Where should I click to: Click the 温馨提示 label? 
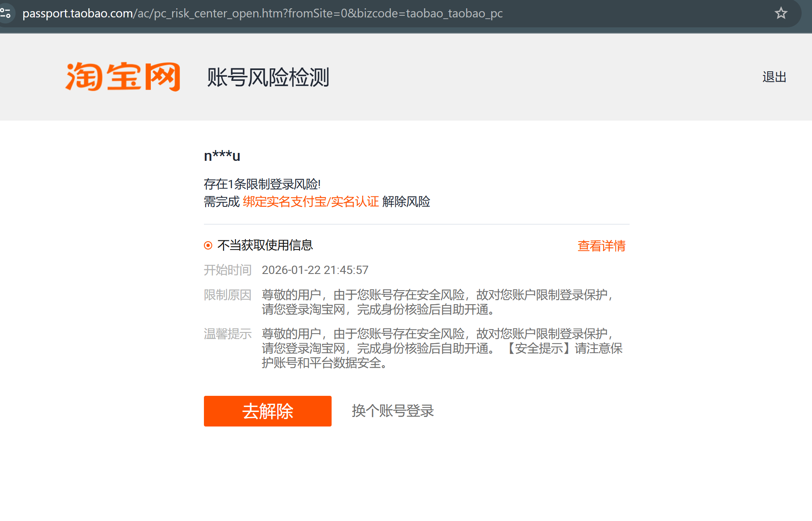228,334
